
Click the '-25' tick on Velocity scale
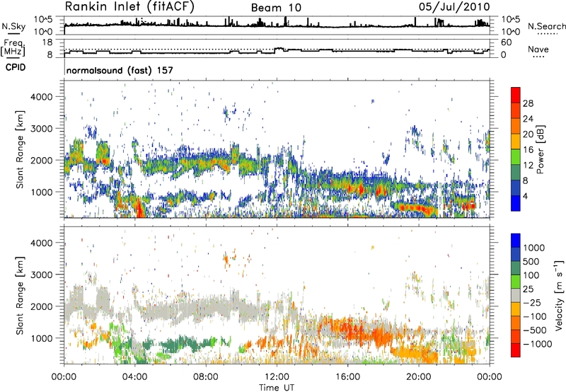click(531, 302)
